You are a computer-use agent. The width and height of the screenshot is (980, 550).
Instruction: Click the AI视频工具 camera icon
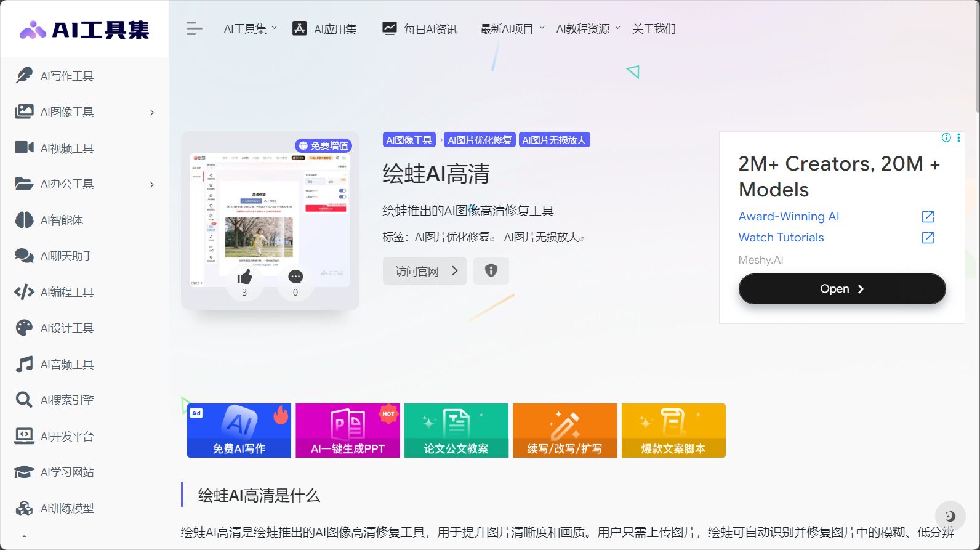coord(24,148)
